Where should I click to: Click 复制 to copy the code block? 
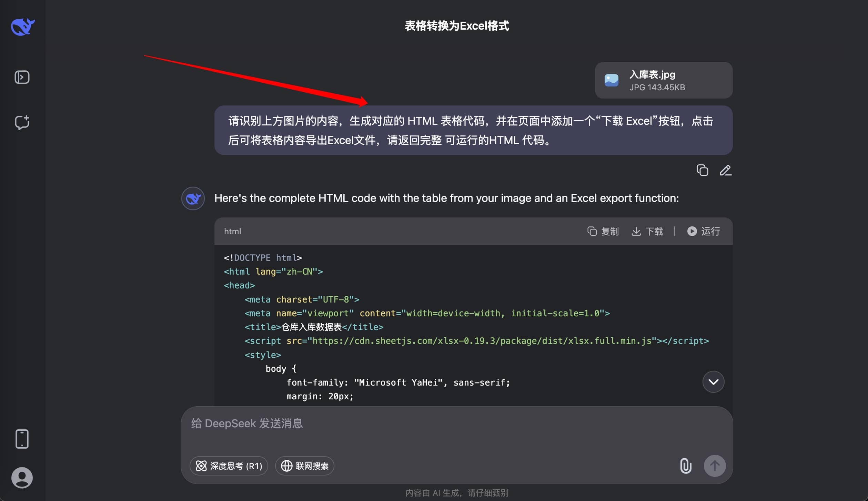tap(603, 231)
